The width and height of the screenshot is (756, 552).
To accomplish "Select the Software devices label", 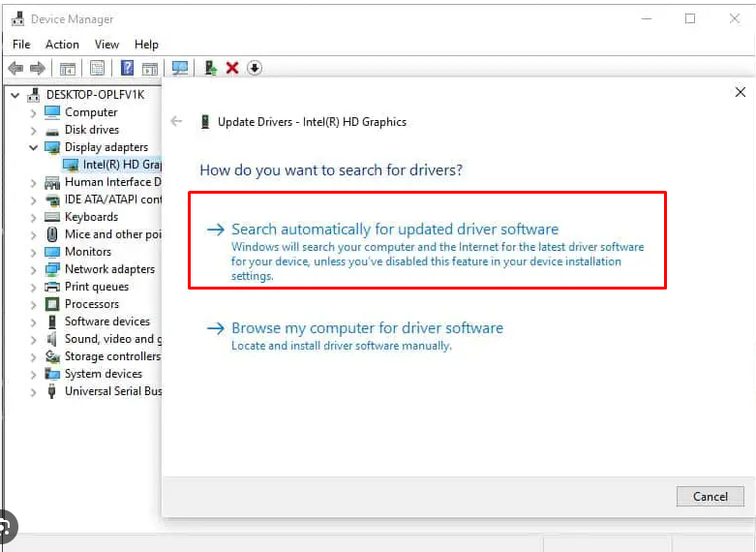I will 107,322.
